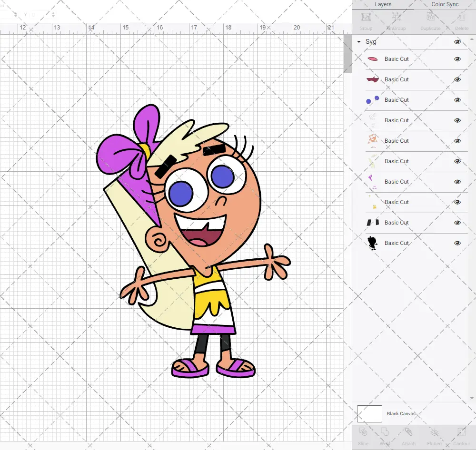Collapse the Svg layer group
Screen dimensions: 476x450
click(x=359, y=41)
